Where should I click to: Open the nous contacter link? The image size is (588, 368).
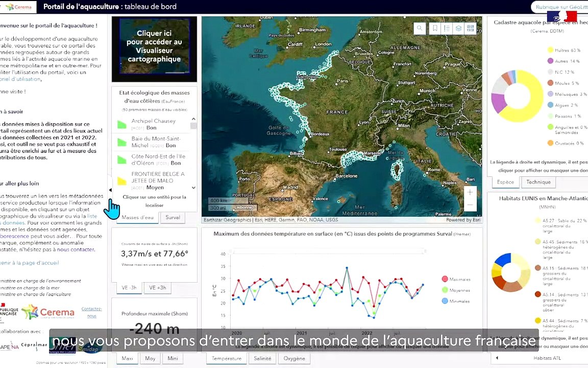coord(76,249)
